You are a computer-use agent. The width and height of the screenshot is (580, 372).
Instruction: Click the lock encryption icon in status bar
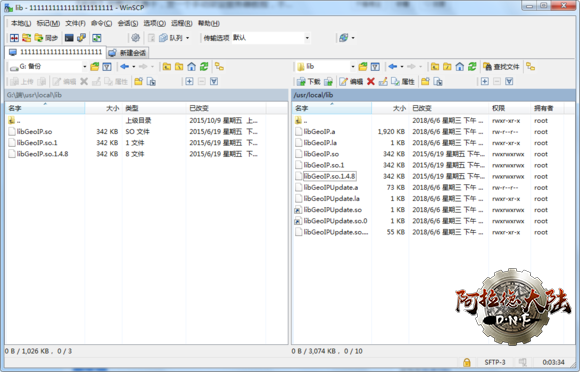tap(466, 362)
